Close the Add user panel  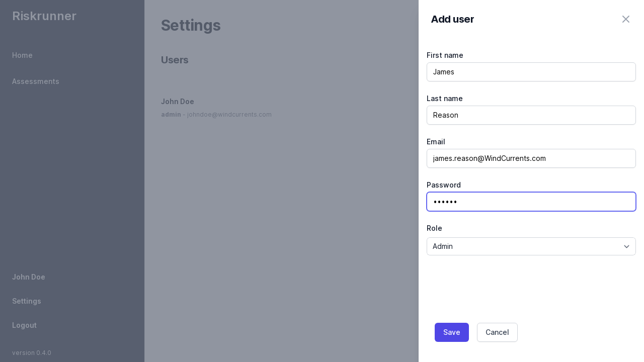tap(625, 19)
